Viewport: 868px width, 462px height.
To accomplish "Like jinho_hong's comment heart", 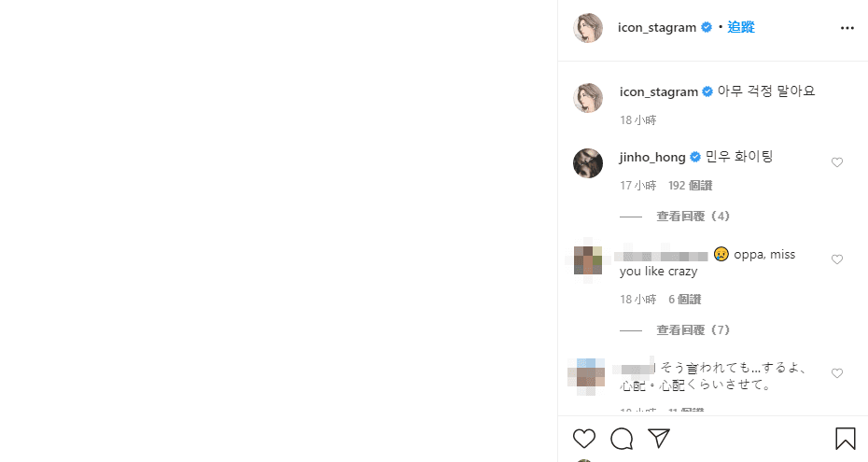I will click(837, 162).
